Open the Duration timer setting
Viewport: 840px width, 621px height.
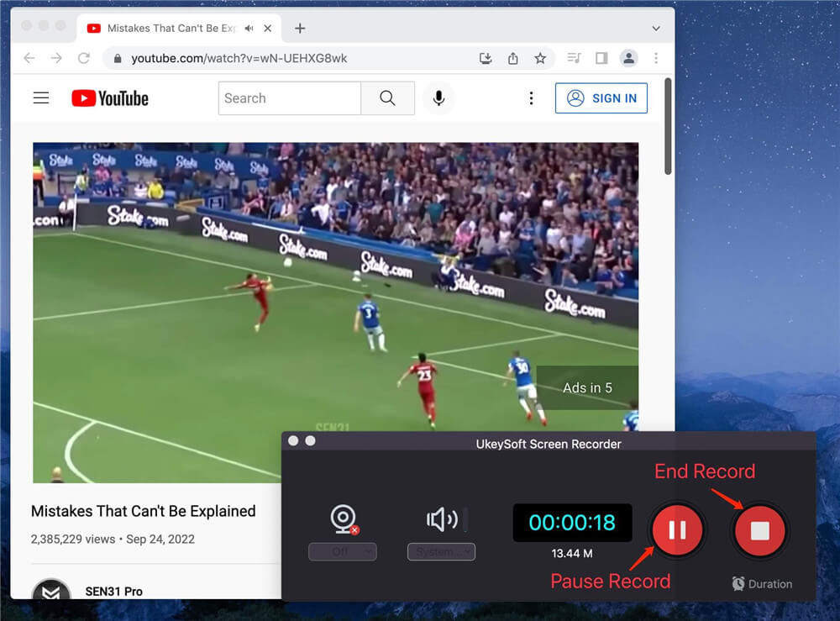762,583
